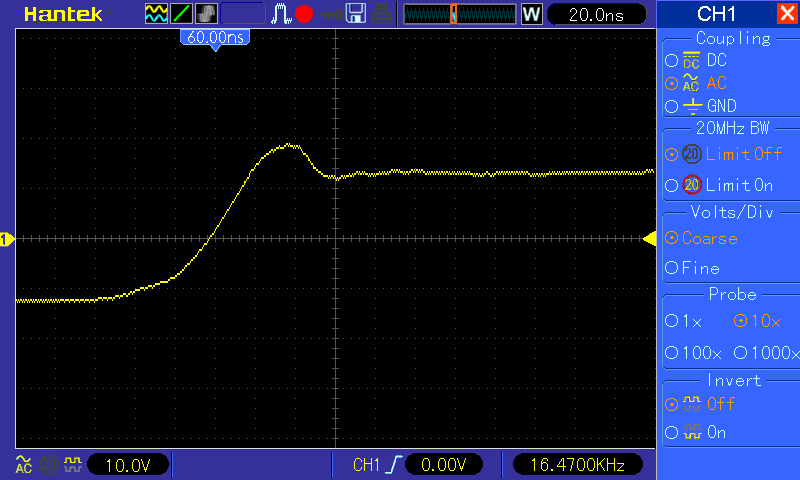Click the key lock icon
This screenshot has height=480, width=800.
point(331,15)
